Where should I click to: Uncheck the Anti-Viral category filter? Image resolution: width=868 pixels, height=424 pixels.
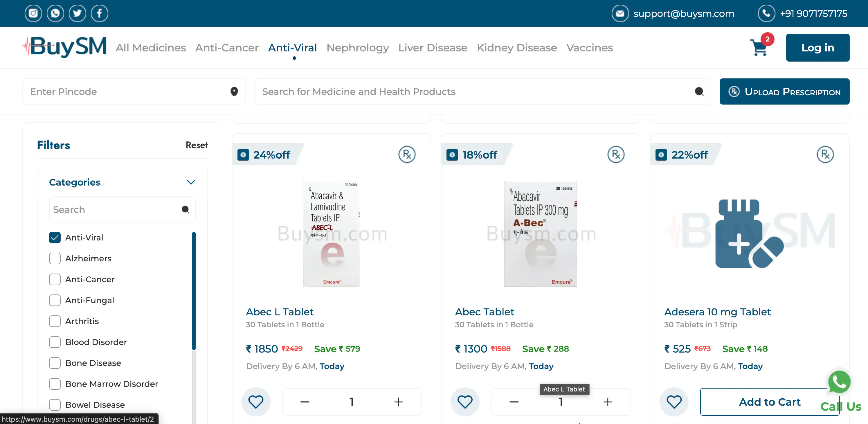55,237
